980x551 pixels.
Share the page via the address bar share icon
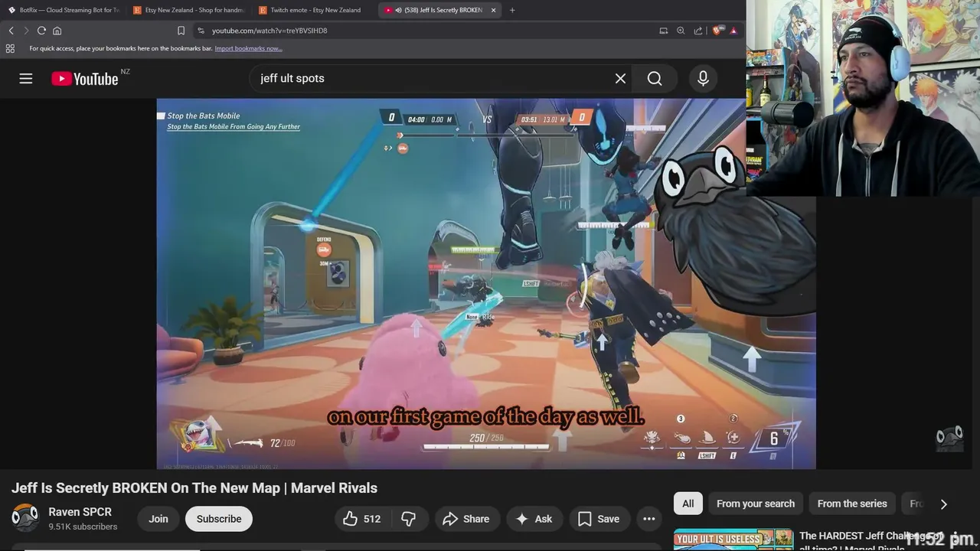click(698, 31)
